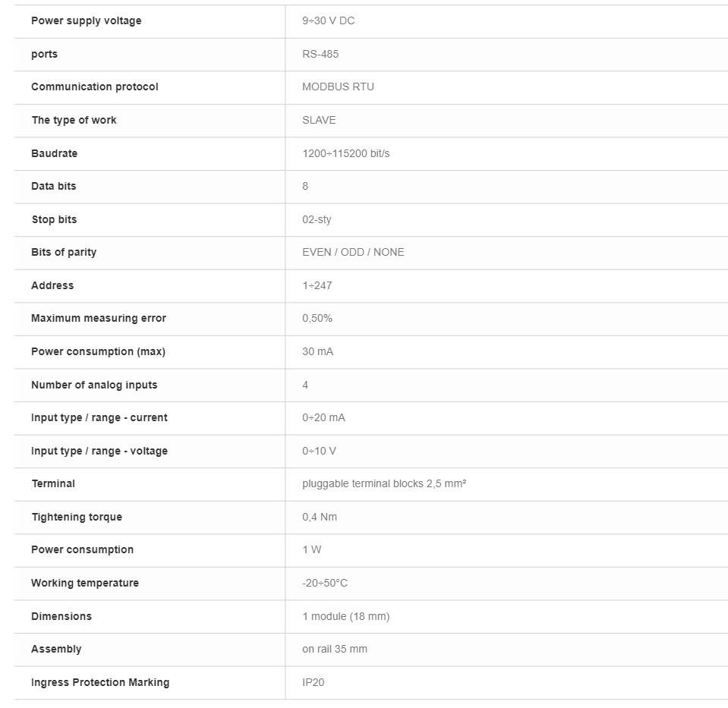Image resolution: width=728 pixels, height=708 pixels.
Task: Select the RS-485 ports value
Action: pos(320,54)
